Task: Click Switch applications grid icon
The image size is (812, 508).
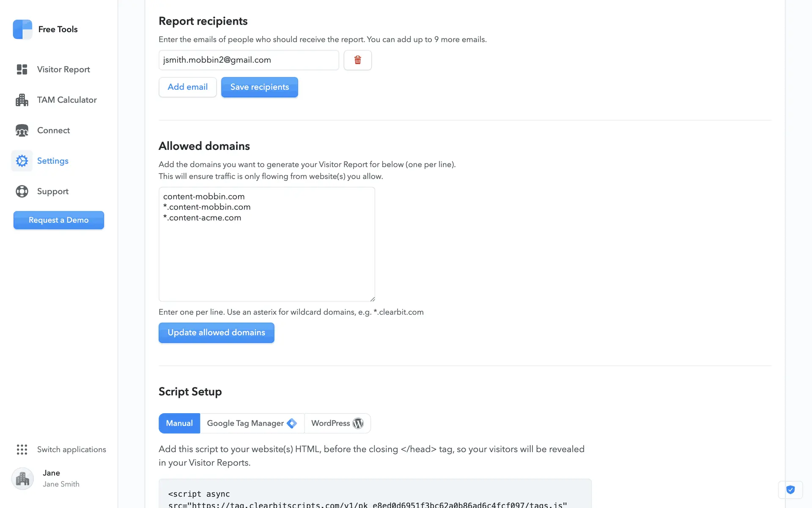Action: pyautogui.click(x=22, y=450)
